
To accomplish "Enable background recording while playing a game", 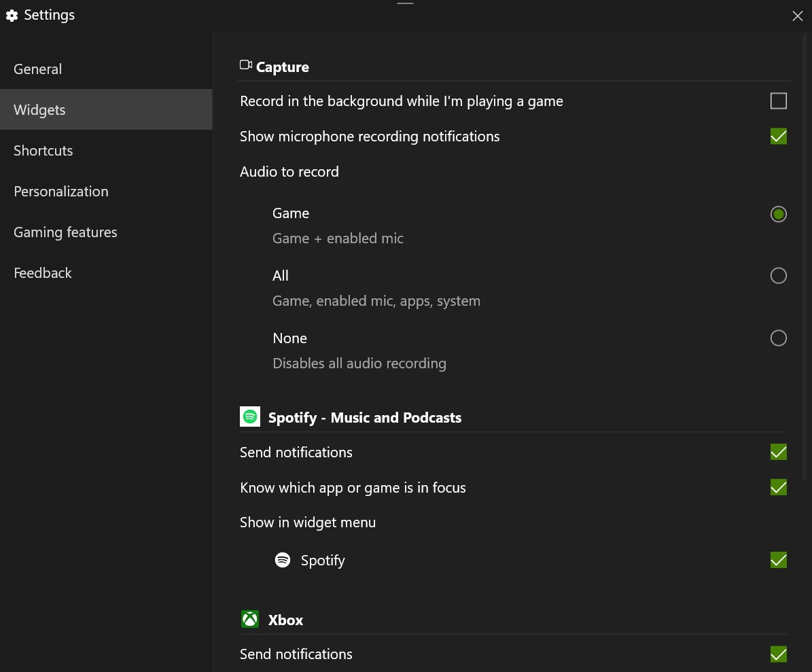I will [778, 101].
